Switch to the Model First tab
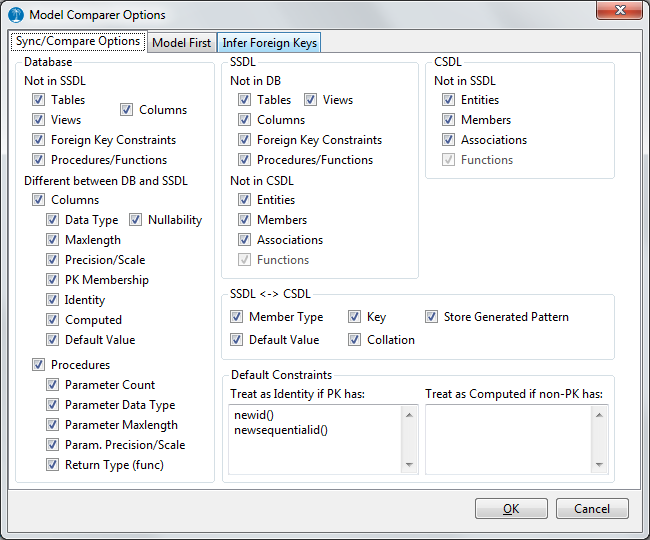The height and width of the screenshot is (540, 650). point(182,42)
